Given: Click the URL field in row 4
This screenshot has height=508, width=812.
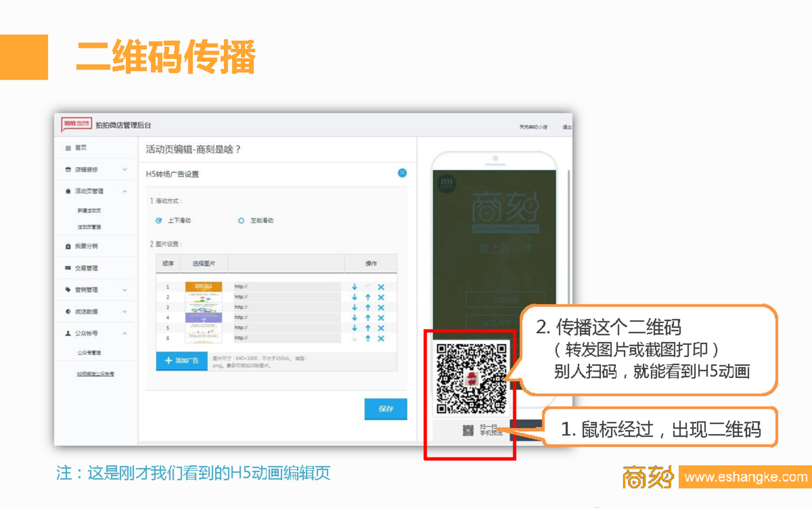Looking at the screenshot, I should point(286,317).
